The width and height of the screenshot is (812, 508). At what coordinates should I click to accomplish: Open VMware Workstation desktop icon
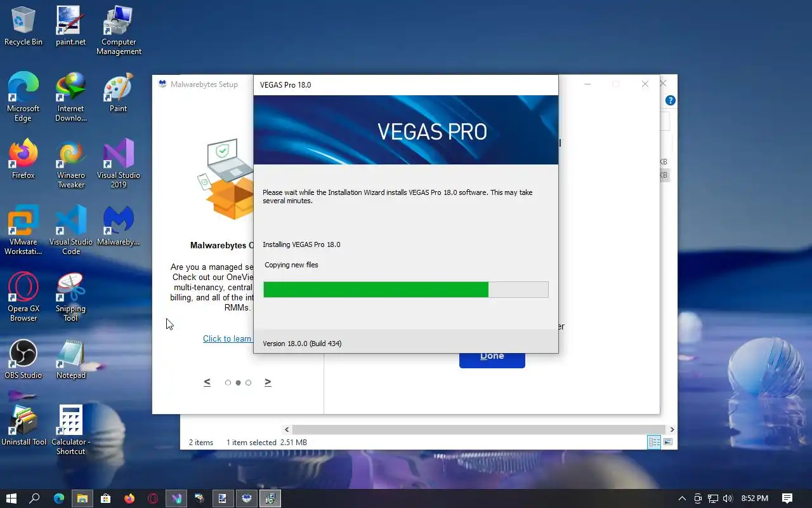coord(23,230)
